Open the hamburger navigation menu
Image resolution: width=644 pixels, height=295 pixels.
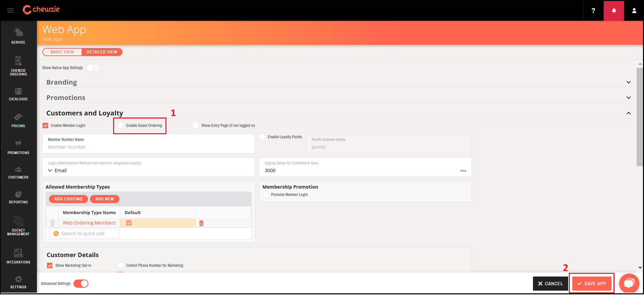click(x=11, y=11)
